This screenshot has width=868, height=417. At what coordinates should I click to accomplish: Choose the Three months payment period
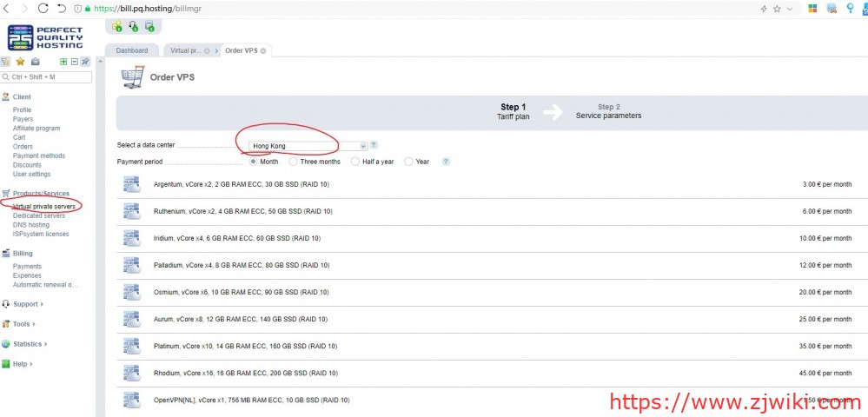pyautogui.click(x=294, y=162)
